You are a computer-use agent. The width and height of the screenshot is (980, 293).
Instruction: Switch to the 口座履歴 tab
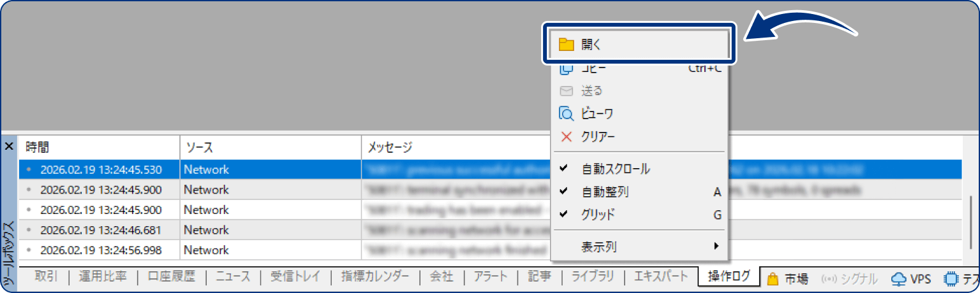click(x=171, y=276)
